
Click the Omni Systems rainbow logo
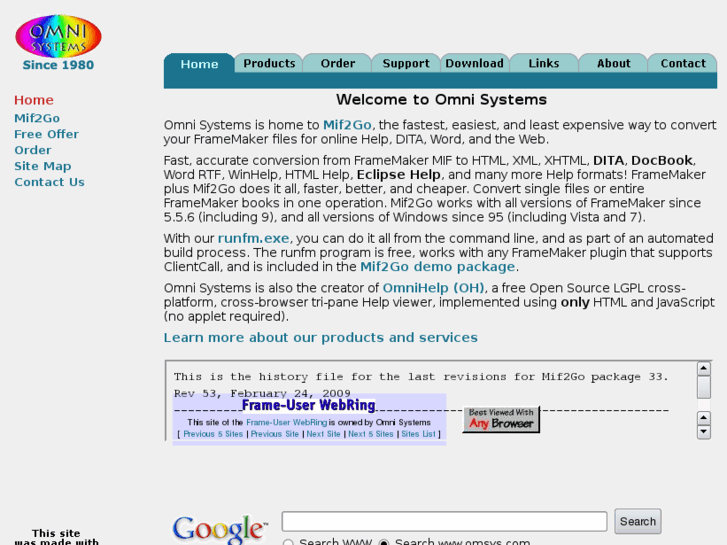click(58, 36)
